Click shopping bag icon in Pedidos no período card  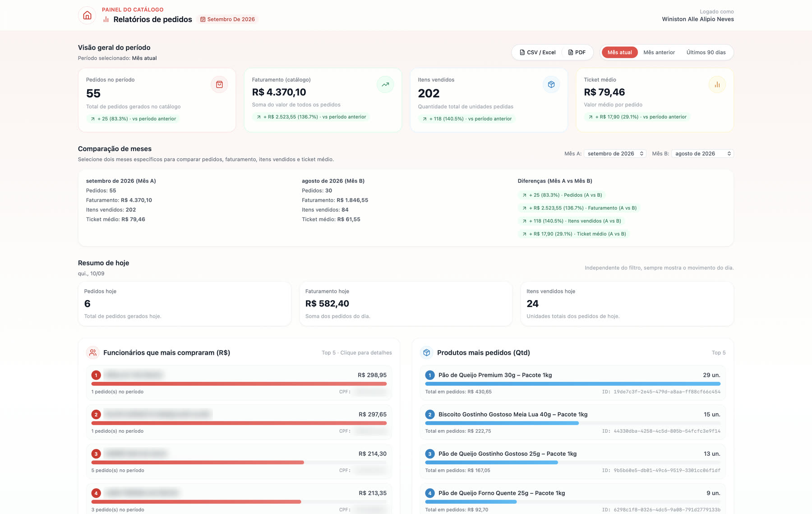[219, 84]
